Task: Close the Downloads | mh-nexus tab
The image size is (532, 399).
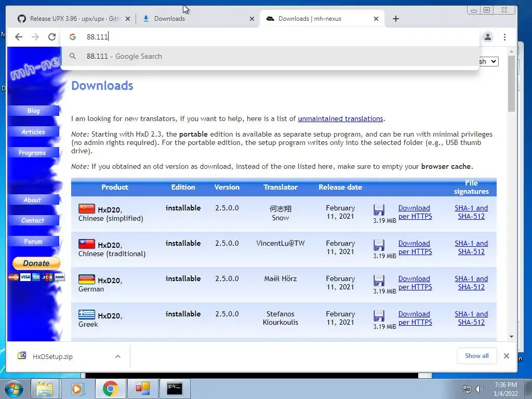Action: (x=376, y=19)
